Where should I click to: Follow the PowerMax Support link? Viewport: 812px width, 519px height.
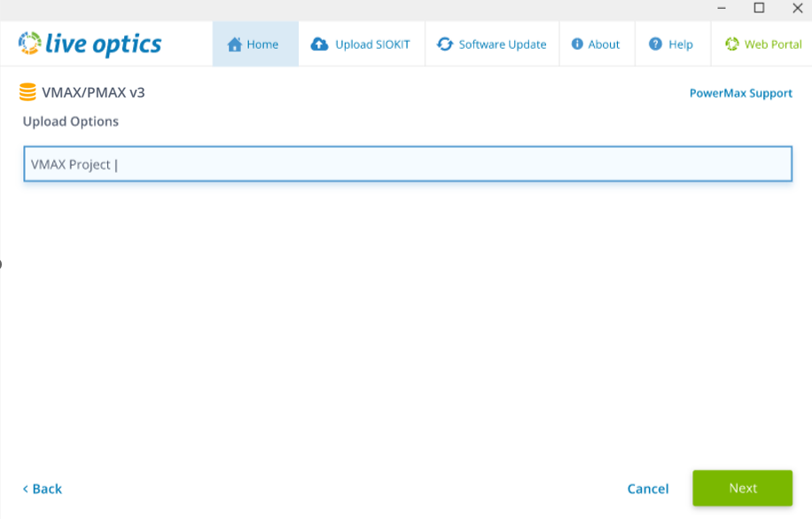click(740, 93)
